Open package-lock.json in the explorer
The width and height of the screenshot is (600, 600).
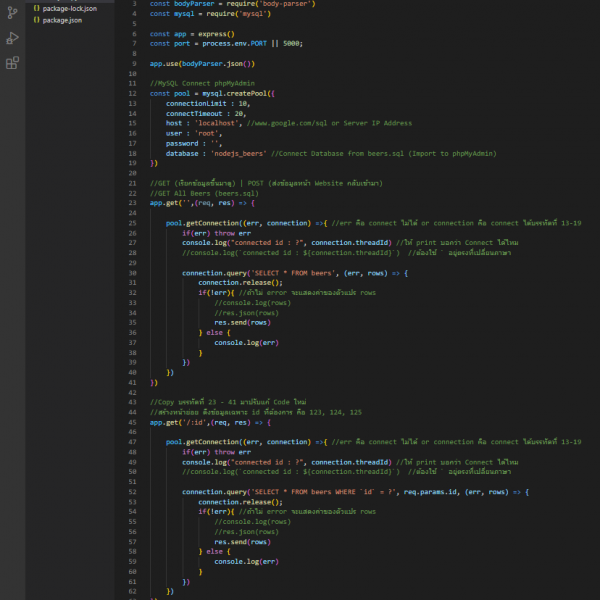click(x=70, y=8)
